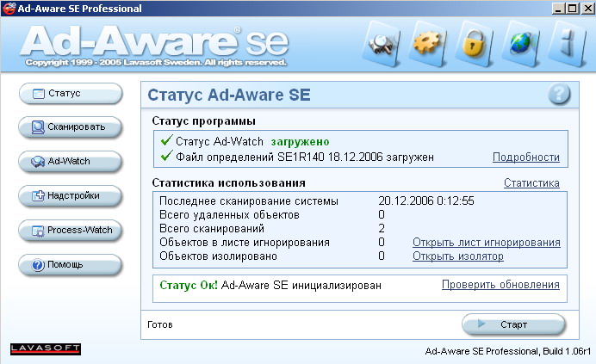The height and width of the screenshot is (364, 596).
Task: Open Помощь in the sidebar
Action: [x=71, y=265]
